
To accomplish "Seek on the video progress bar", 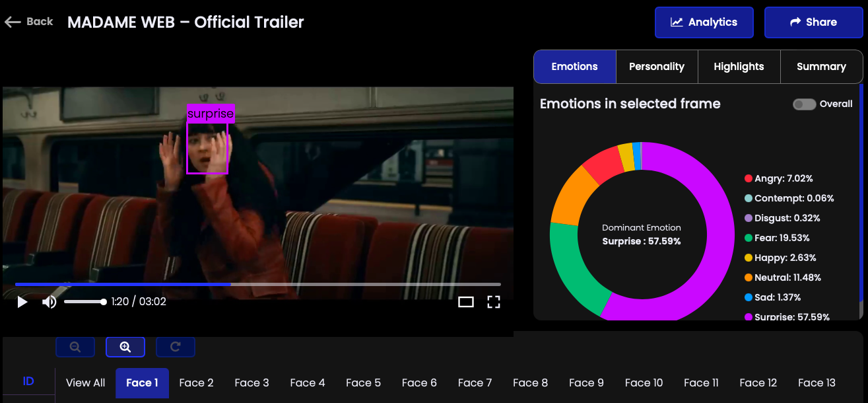I will 258,284.
